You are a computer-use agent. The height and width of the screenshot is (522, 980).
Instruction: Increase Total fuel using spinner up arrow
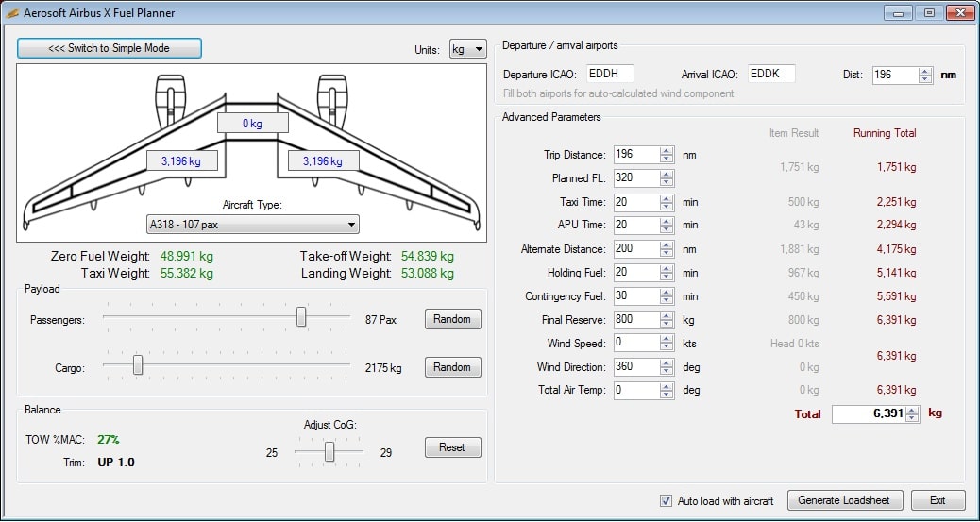(x=912, y=410)
